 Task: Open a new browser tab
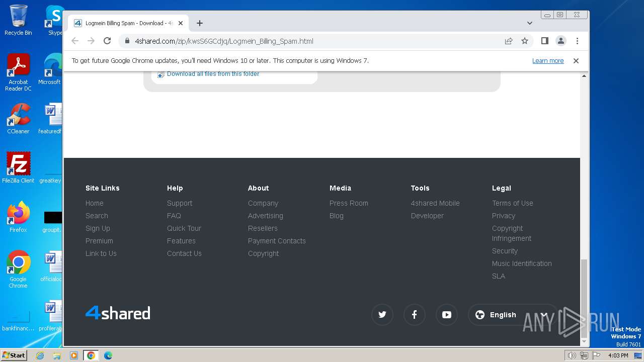pyautogui.click(x=200, y=23)
